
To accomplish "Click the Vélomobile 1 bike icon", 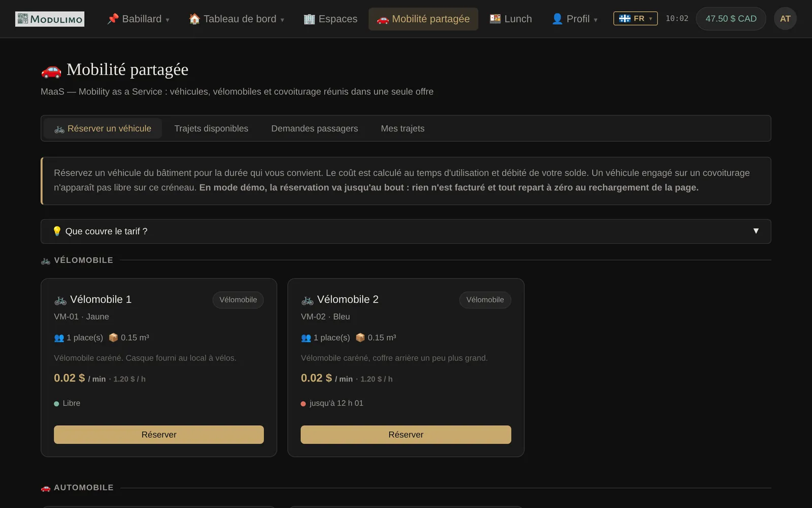I will 60,300.
